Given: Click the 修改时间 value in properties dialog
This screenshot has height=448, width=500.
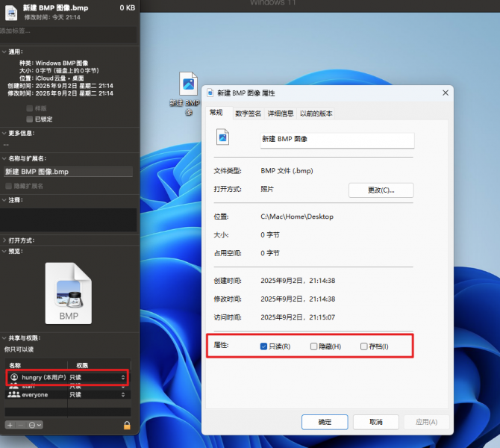Looking at the screenshot, I should pos(298,299).
